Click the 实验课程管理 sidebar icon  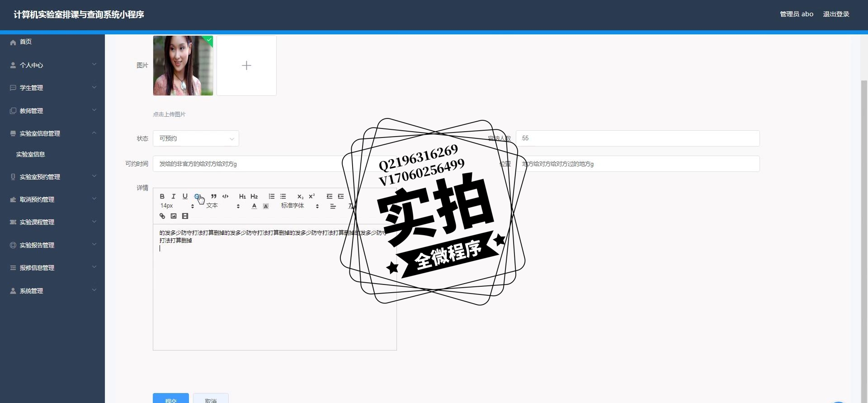tap(13, 222)
